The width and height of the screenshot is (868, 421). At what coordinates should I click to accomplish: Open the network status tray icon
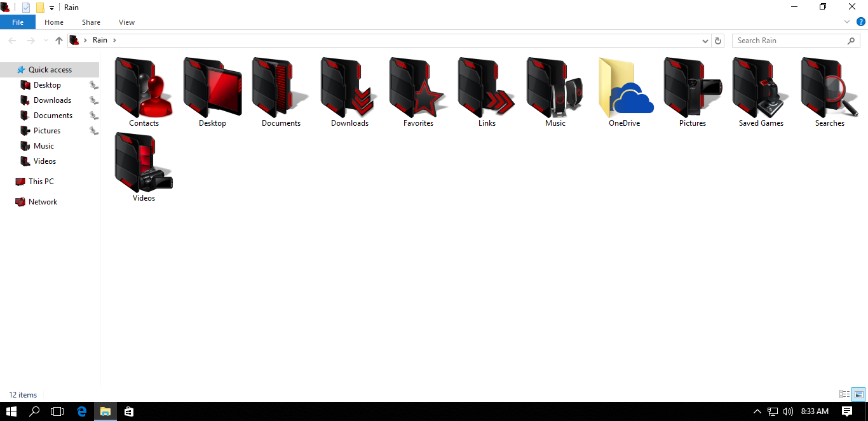(x=773, y=411)
